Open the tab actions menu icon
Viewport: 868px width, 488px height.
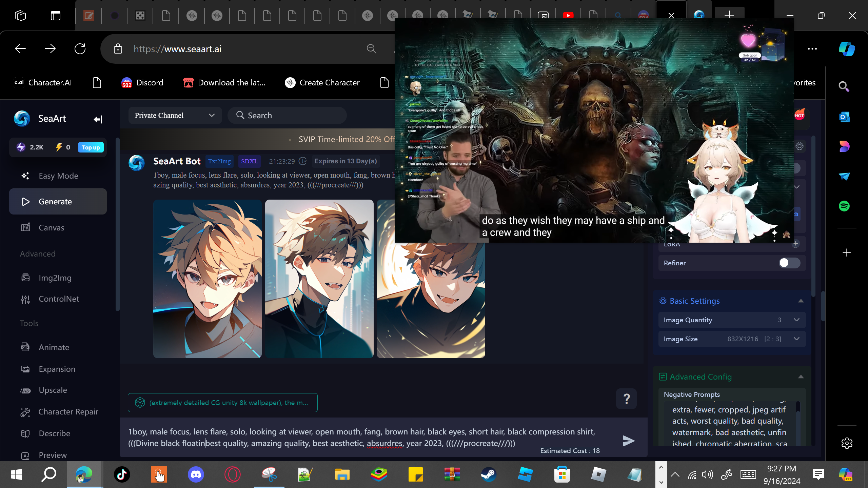(x=56, y=16)
